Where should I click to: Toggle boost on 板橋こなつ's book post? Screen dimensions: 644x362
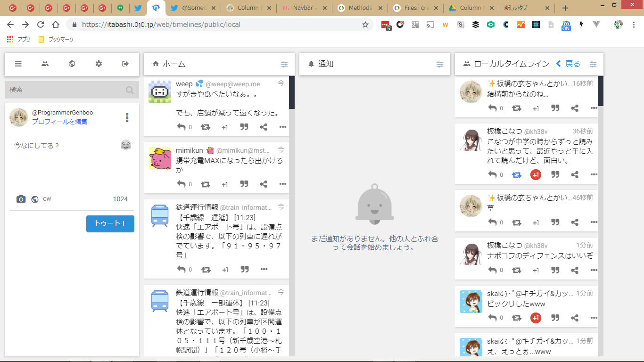517,175
